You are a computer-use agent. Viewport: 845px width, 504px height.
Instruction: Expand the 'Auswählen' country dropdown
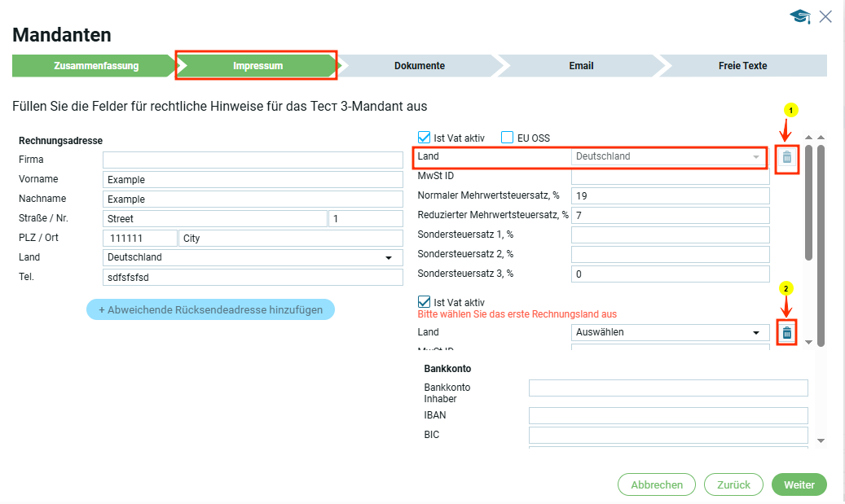click(x=670, y=332)
